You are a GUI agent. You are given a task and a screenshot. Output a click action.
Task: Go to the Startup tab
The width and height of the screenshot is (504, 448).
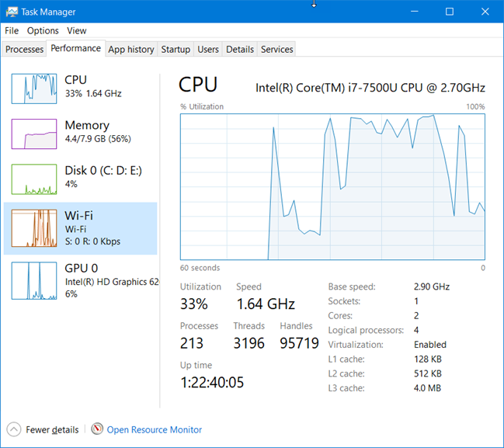(176, 49)
